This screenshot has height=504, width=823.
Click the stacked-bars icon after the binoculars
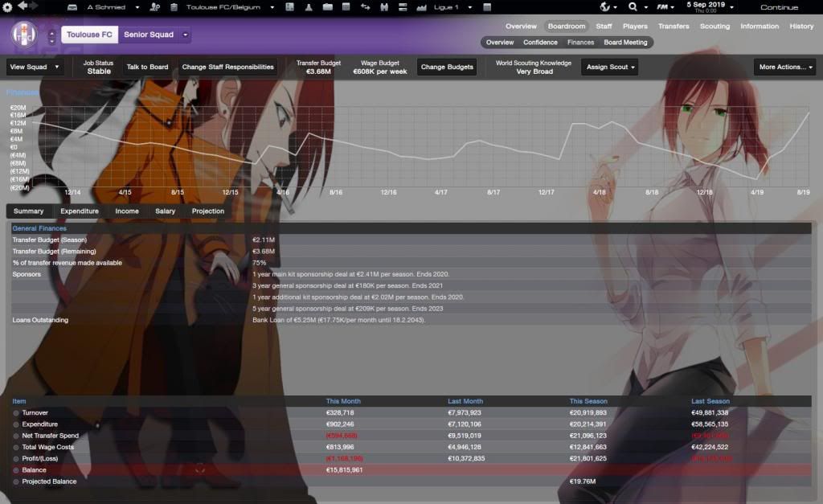pos(403,7)
